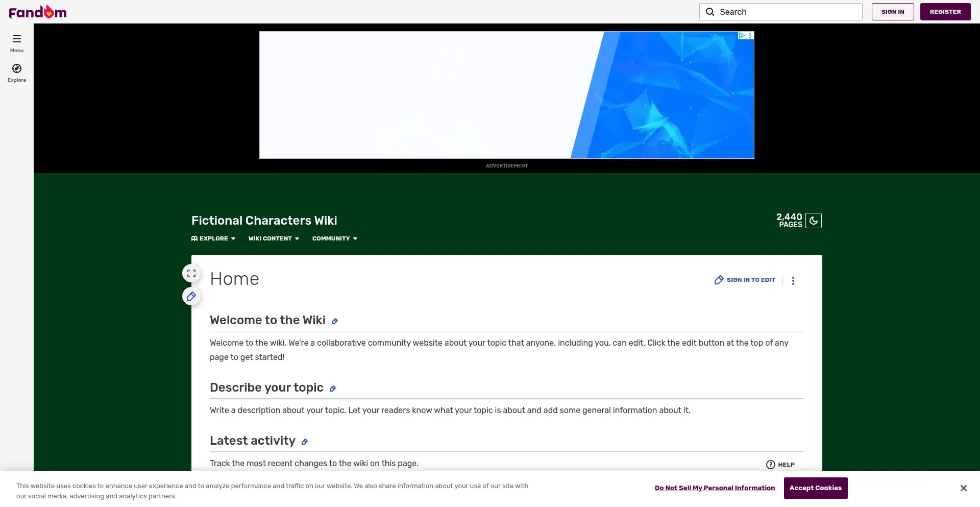Click the expand fullscreen content icon
Image resolution: width=980 pixels, height=507 pixels.
click(191, 273)
